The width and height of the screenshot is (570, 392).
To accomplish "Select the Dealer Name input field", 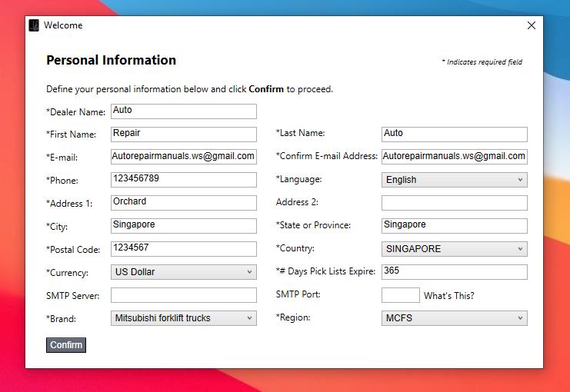I will pos(184,111).
